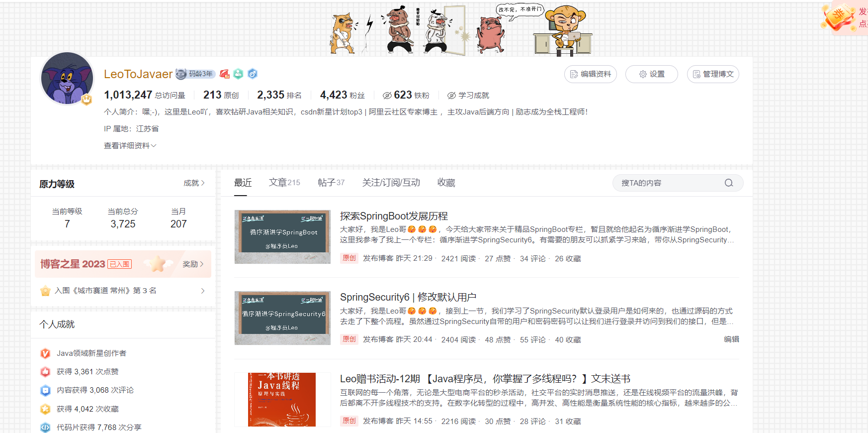Expand 查看详细资料 profile details
Image resolution: width=868 pixels, height=433 pixels.
pos(130,146)
